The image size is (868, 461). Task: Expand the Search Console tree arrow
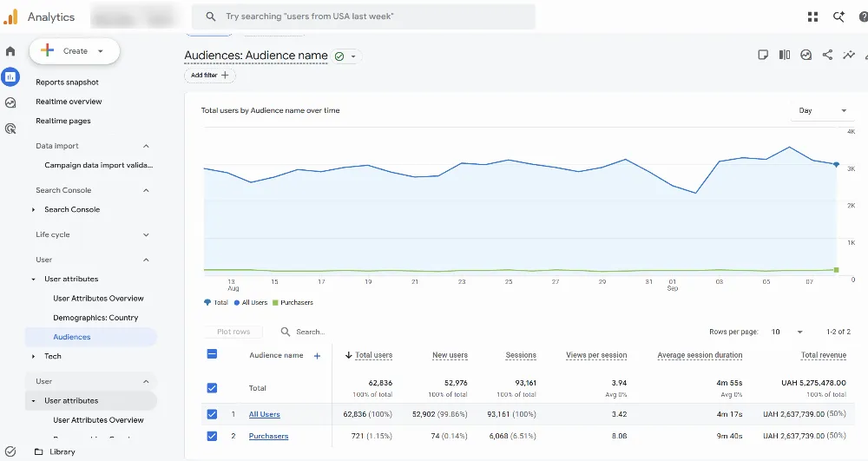pyautogui.click(x=33, y=210)
